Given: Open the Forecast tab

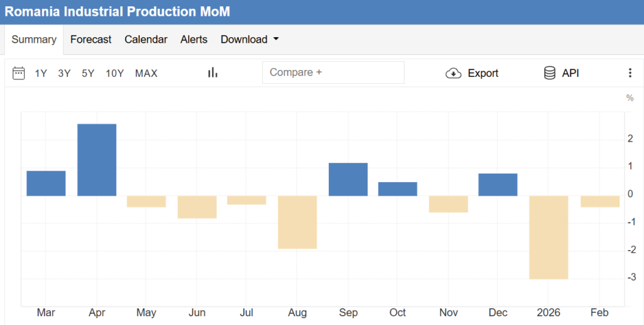Looking at the screenshot, I should tap(91, 39).
